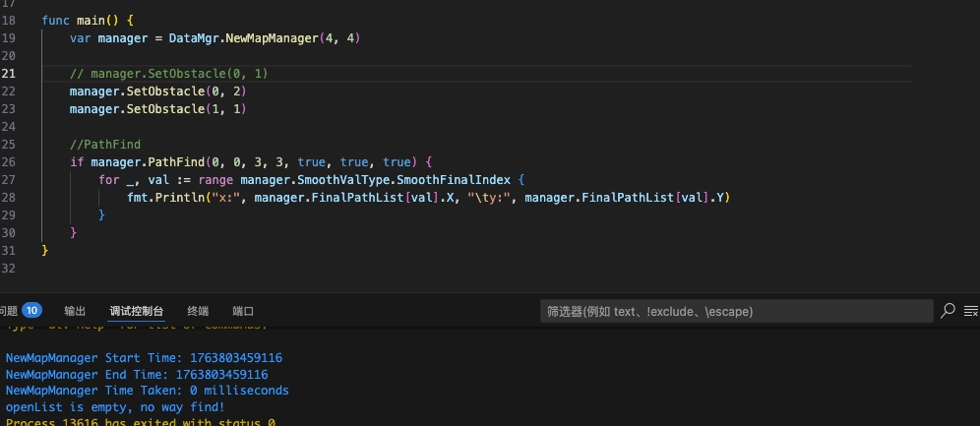
Task: Click the NewMapManager Time Taken output line
Action: 147,391
